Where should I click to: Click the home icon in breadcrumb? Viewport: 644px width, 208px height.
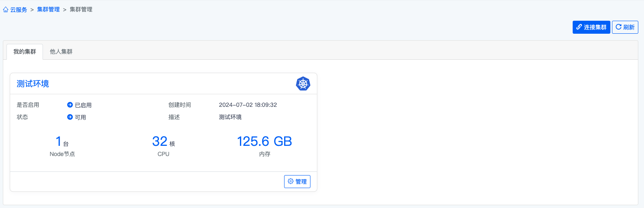coord(6,9)
